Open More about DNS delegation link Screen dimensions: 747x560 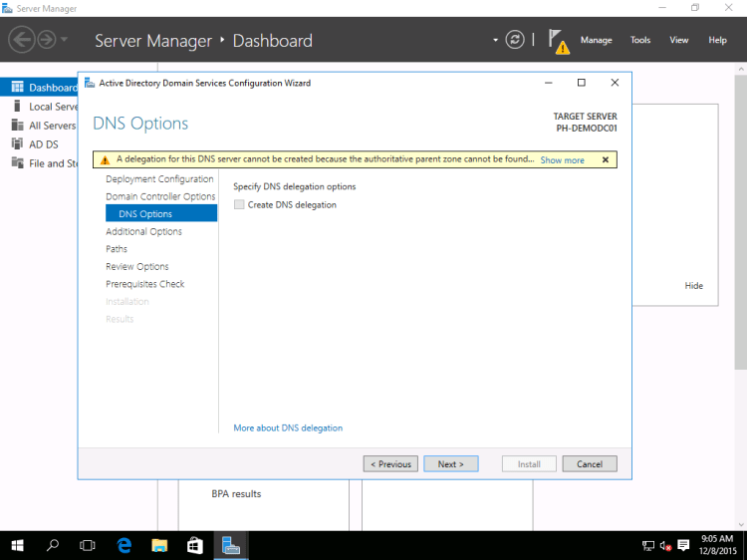pos(287,427)
